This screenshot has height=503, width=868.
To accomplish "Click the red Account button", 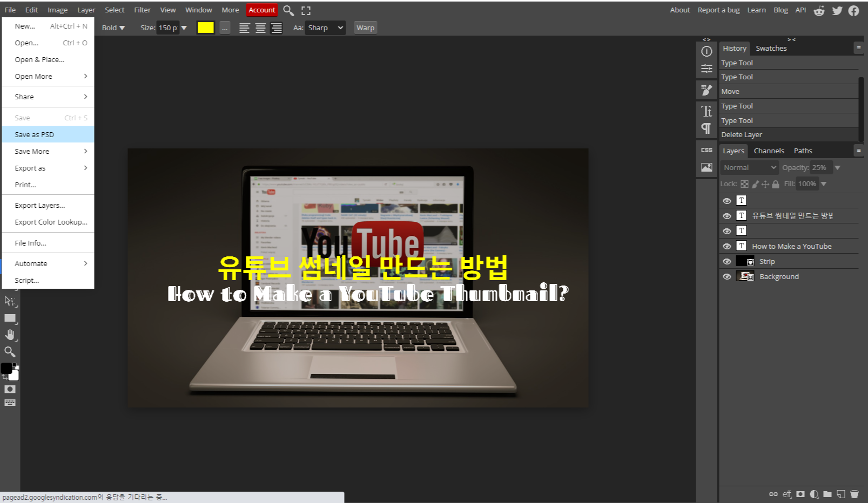I will (262, 10).
